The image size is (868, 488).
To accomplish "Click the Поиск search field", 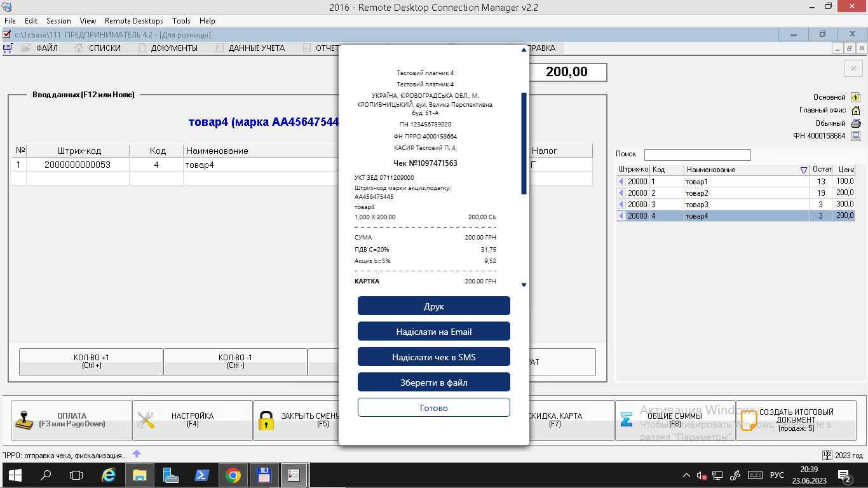I will click(x=697, y=155).
